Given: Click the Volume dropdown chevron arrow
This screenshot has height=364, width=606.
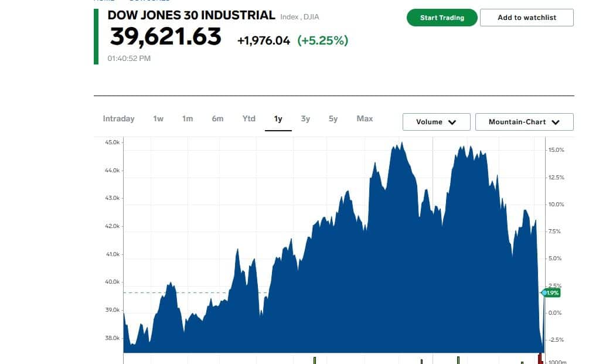Looking at the screenshot, I should (x=452, y=123).
